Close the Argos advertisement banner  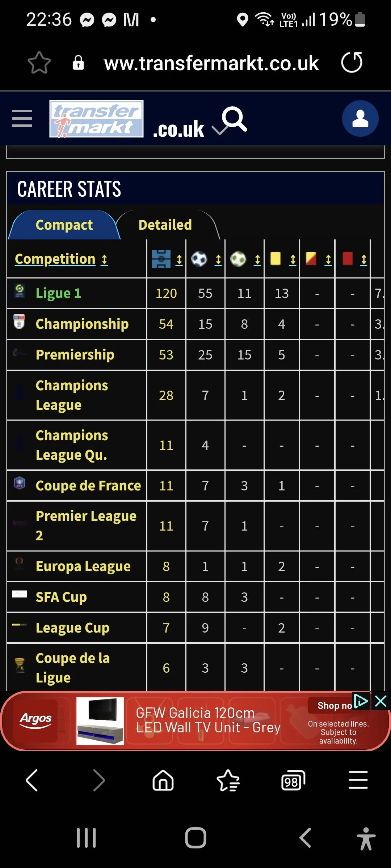point(381,702)
